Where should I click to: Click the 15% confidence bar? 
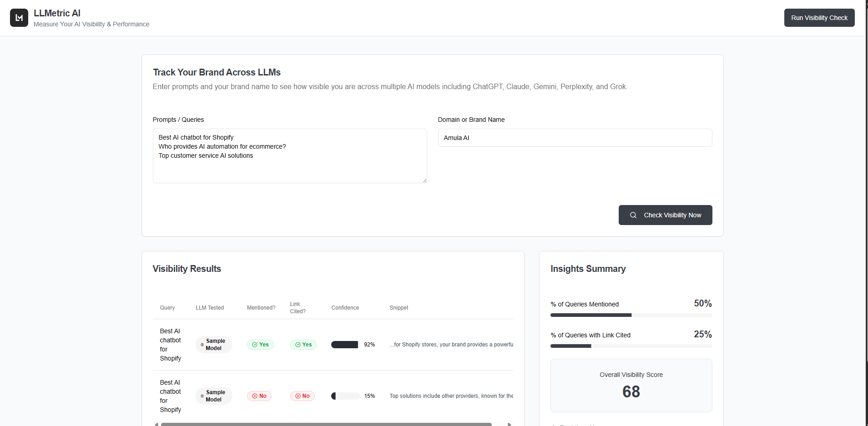345,396
